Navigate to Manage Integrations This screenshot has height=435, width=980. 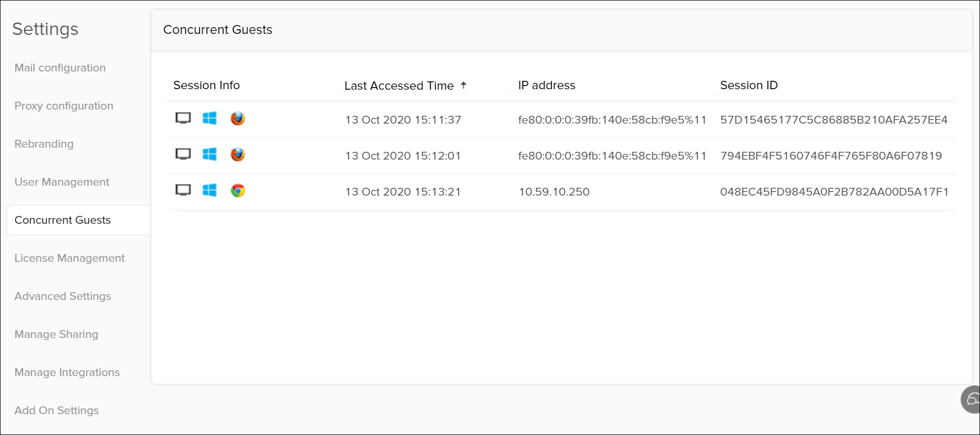point(67,372)
